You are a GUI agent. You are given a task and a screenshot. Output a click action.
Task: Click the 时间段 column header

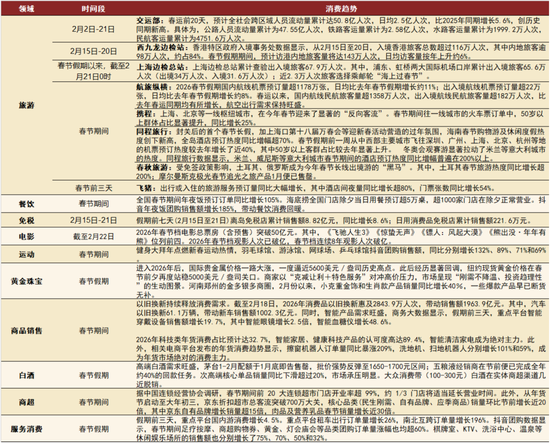pyautogui.click(x=93, y=9)
